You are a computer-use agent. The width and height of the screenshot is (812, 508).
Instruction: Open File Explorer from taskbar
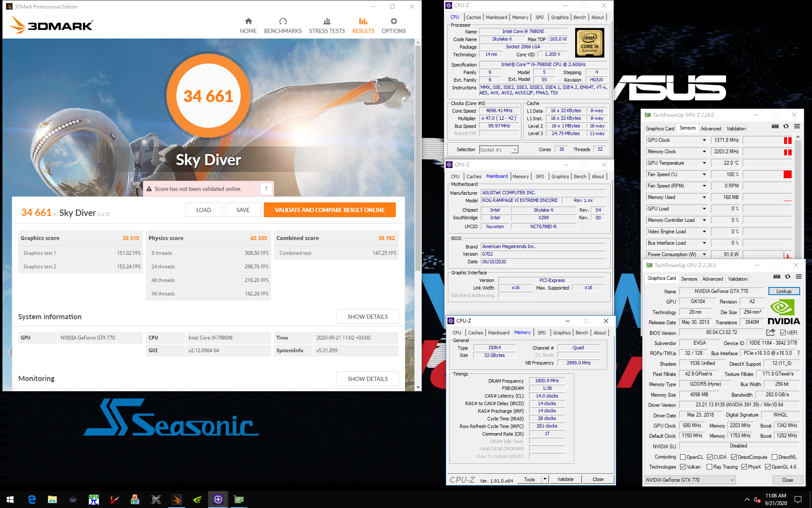pyautogui.click(x=52, y=500)
